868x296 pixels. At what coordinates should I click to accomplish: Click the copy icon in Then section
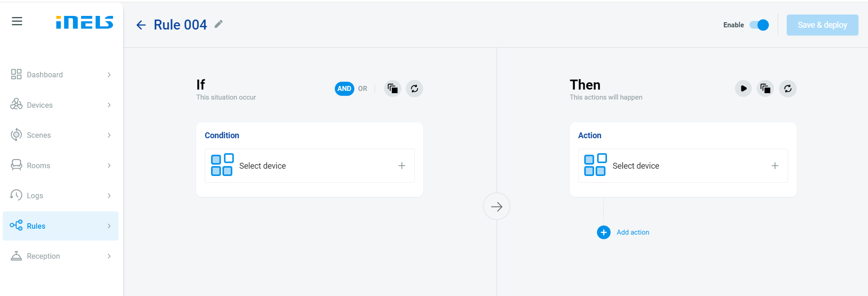point(765,89)
